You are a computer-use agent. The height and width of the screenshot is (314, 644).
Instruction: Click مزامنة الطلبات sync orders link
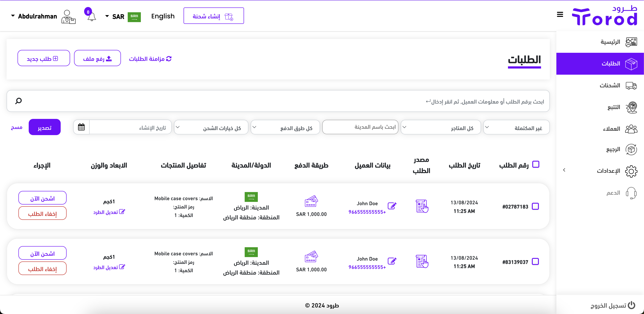tap(150, 59)
